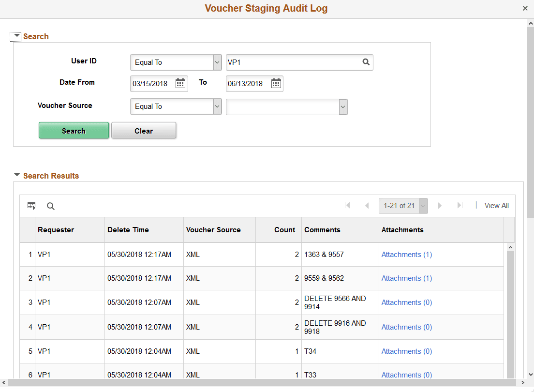Open the empty Voucher Source value dropdown
The width and height of the screenshot is (534, 392).
[343, 106]
